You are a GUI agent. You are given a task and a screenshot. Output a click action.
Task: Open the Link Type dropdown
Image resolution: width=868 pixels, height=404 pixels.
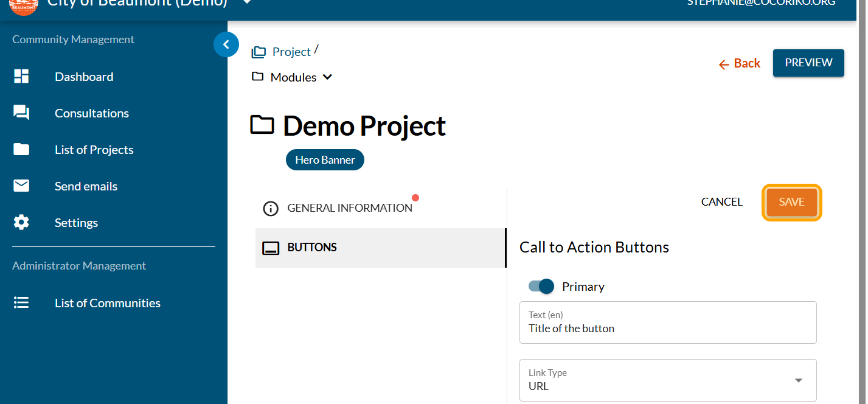[x=798, y=380]
